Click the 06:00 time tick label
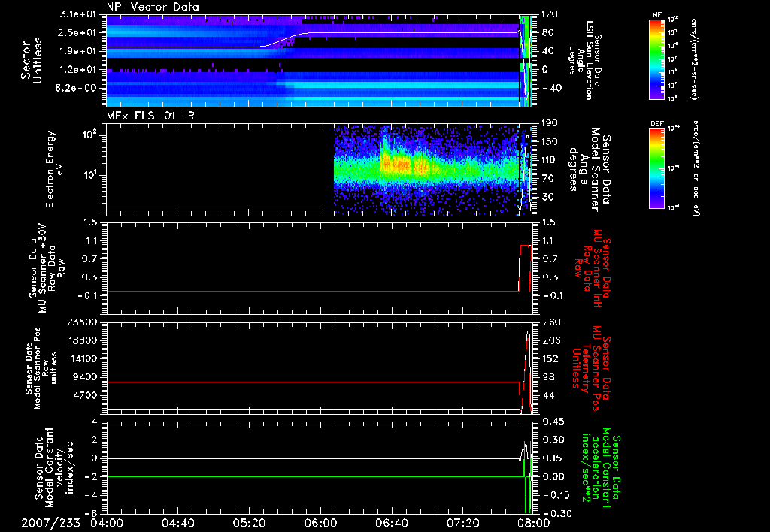Screen dimensions: 770x532 pyautogui.click(x=320, y=522)
